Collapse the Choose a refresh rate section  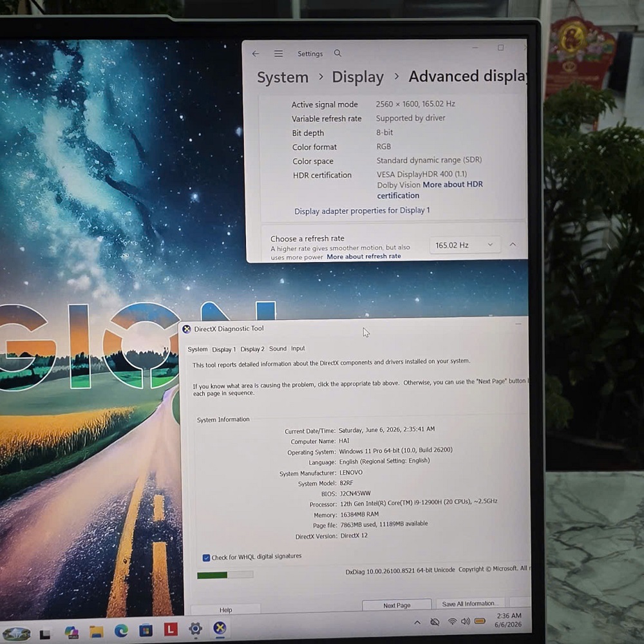coord(513,244)
